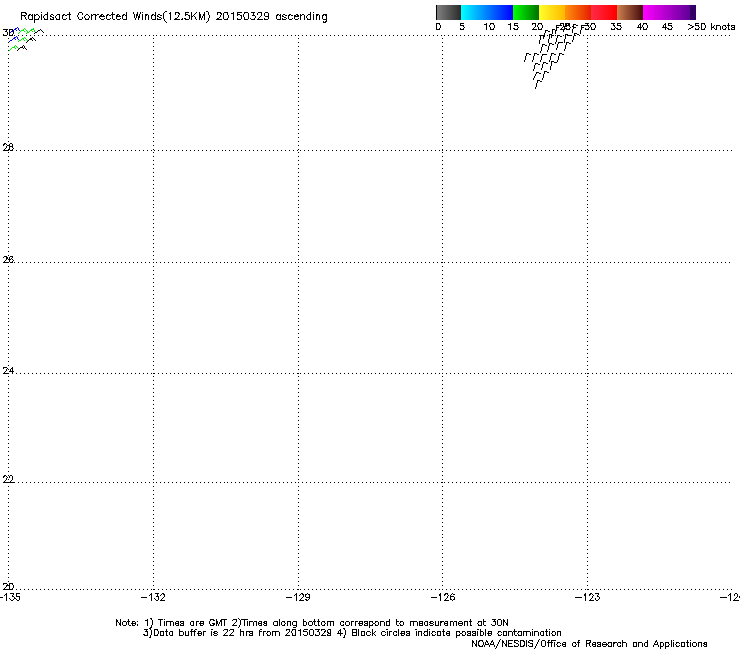Click the cyan-blue 5-15 knots color scale segment
Viewport: 740px width, 650px height.
487,12
